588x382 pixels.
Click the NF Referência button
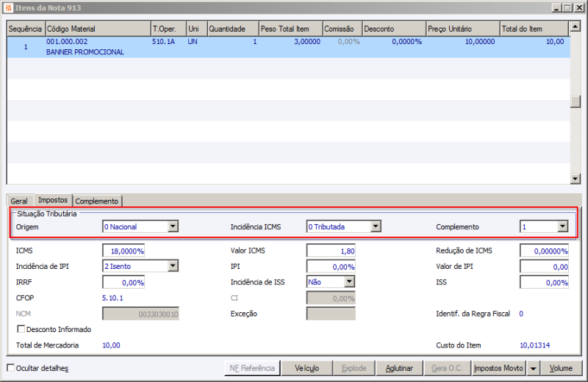(252, 368)
